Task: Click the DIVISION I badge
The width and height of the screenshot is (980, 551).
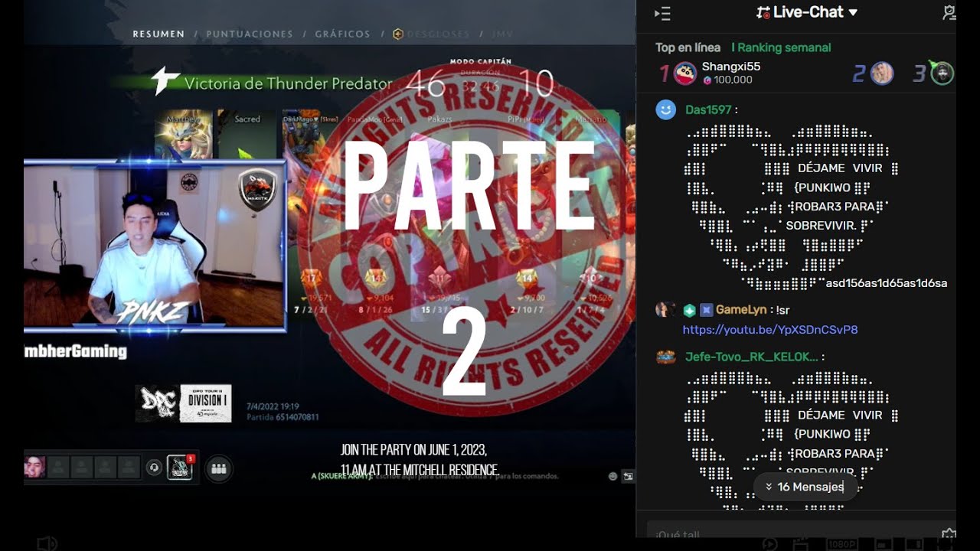Action: 205,403
